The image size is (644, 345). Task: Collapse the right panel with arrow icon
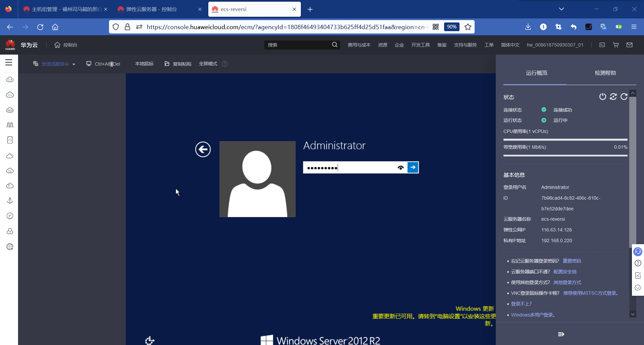click(x=561, y=334)
